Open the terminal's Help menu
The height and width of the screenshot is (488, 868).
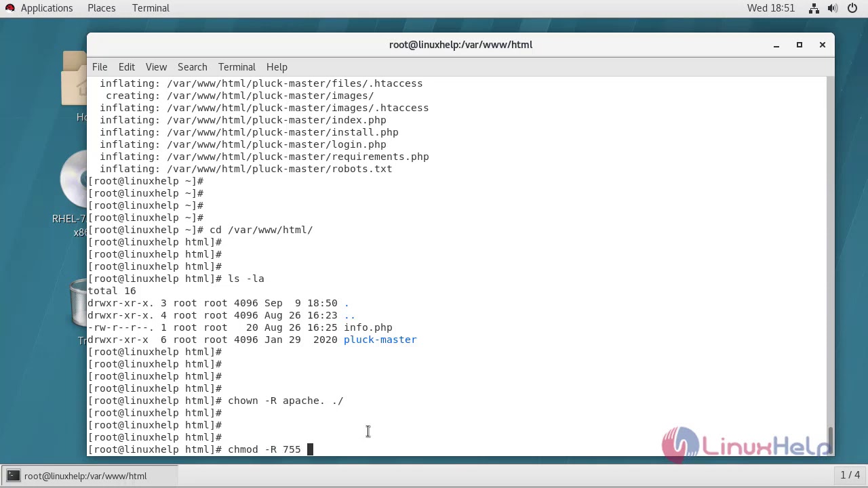click(x=277, y=67)
